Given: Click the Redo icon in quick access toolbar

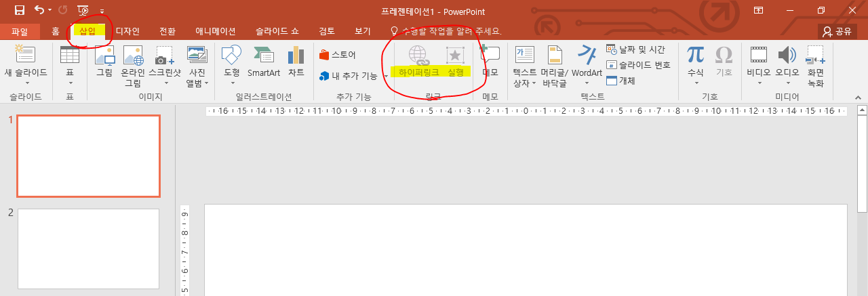Looking at the screenshot, I should tap(63, 10).
